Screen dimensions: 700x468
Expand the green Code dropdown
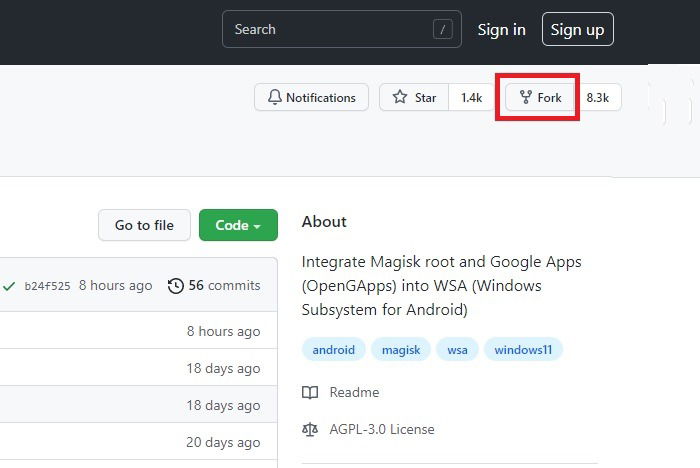[238, 225]
